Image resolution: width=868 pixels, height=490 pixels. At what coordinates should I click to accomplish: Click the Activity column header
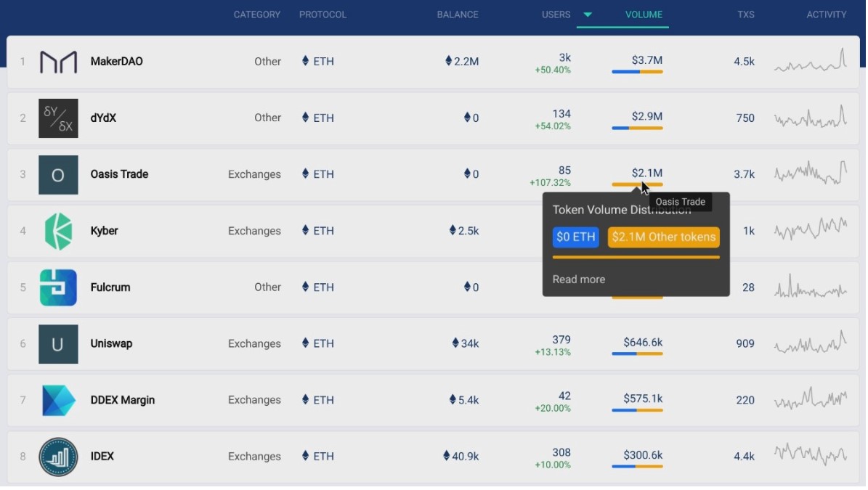827,15
